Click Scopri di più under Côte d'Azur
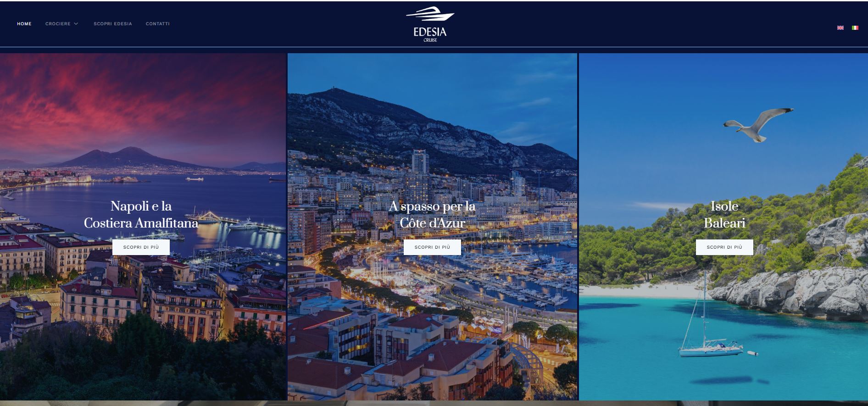This screenshot has height=406, width=868. 432,247
